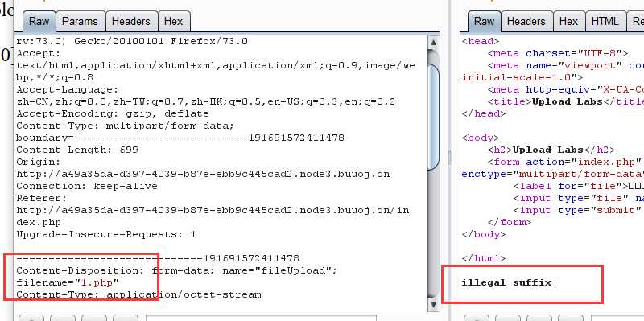The image size is (644, 321).
Task: Click the zh-CN language values line
Action: coord(206,101)
